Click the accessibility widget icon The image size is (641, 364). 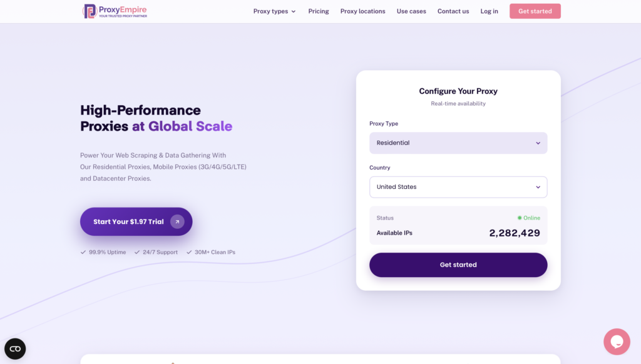point(15,349)
